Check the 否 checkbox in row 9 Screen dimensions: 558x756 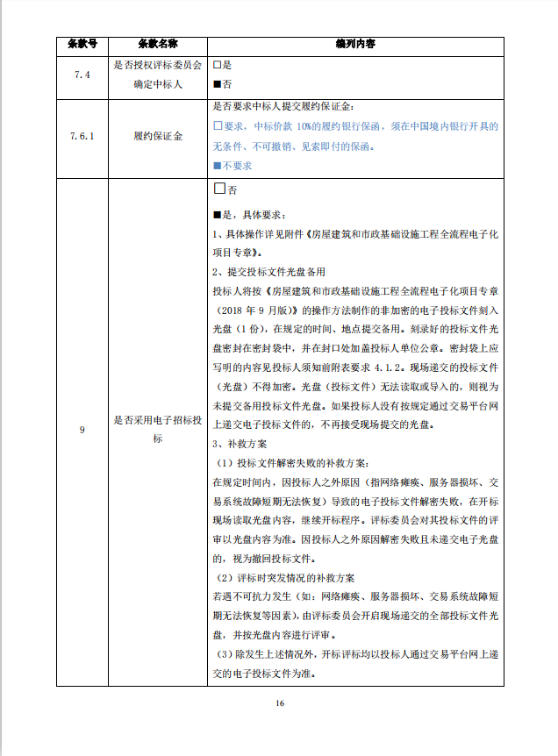click(219, 189)
